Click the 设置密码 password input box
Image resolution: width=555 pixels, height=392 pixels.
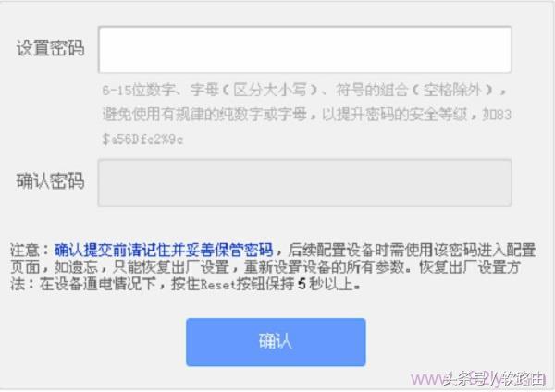pos(304,50)
